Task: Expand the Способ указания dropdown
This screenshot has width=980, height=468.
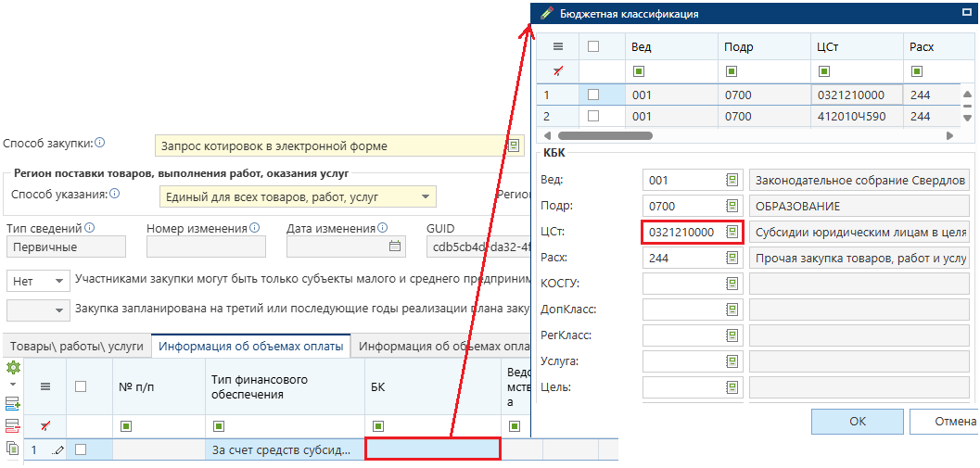Action: 425,196
